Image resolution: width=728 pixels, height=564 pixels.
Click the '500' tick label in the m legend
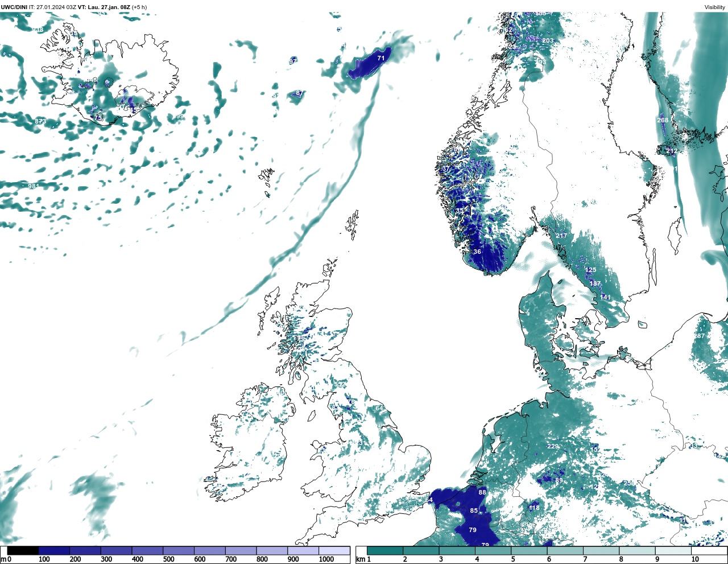pos(168,559)
